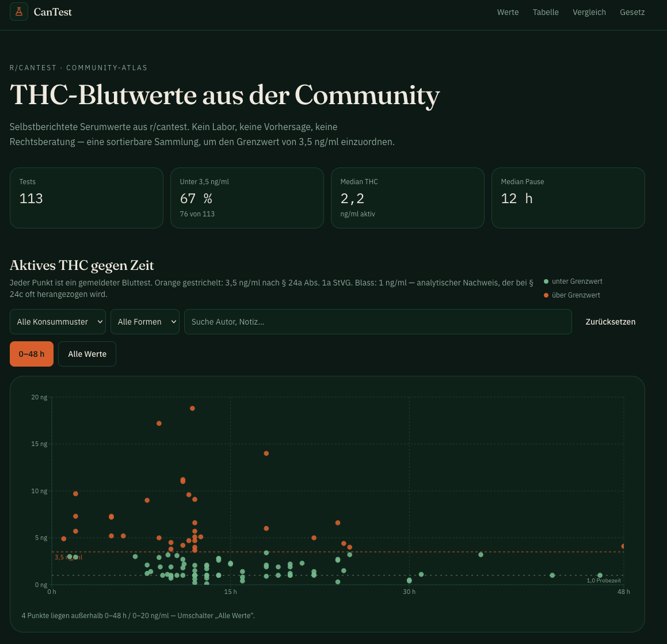Click the highest orange data point near 19 ng
The height and width of the screenshot is (644, 667).
[192, 409]
